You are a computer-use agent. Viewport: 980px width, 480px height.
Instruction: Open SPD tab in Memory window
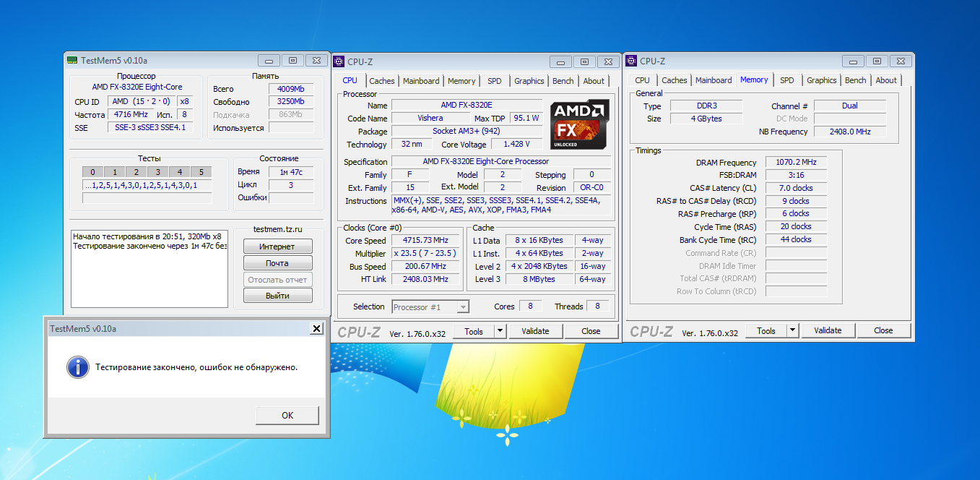click(x=787, y=80)
